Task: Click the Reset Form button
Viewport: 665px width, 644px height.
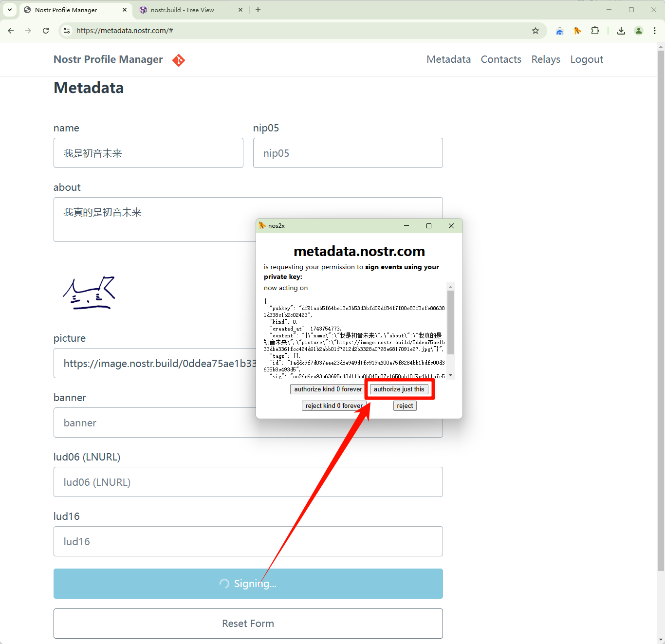Action: coord(248,624)
